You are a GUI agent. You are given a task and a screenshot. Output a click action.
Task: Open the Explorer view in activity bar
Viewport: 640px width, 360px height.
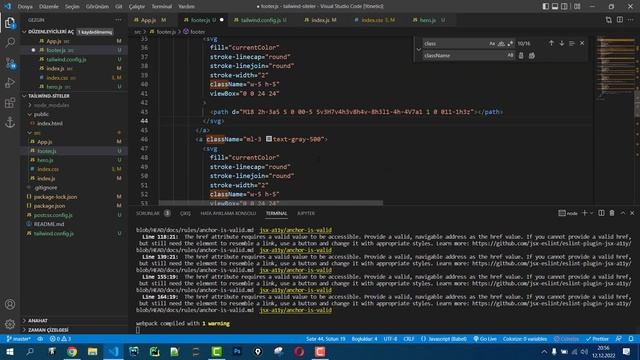click(x=10, y=23)
